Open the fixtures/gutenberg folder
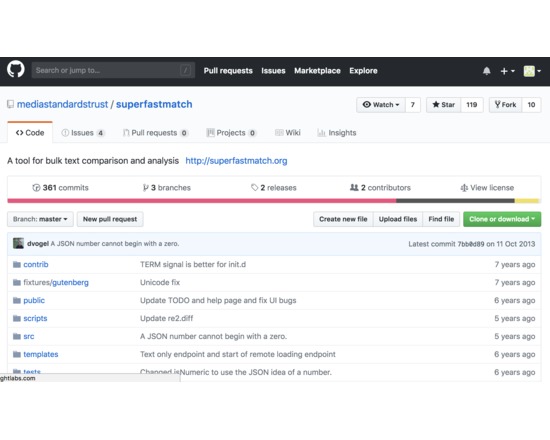This screenshot has width=550, height=440. pos(56,282)
